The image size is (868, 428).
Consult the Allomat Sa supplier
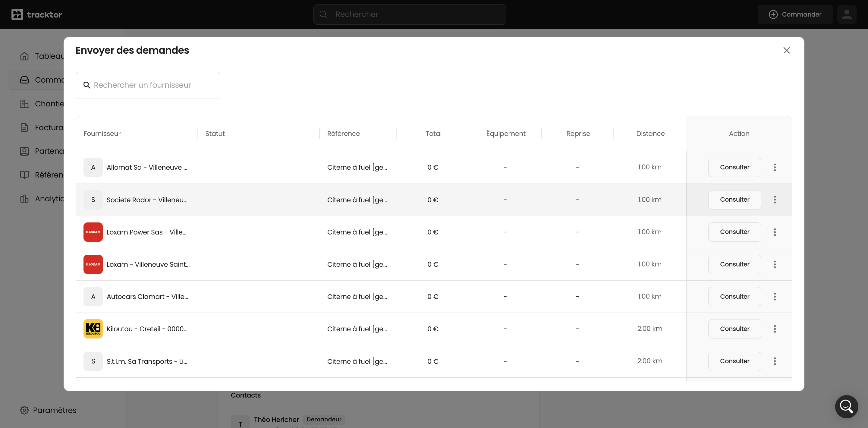tap(734, 167)
